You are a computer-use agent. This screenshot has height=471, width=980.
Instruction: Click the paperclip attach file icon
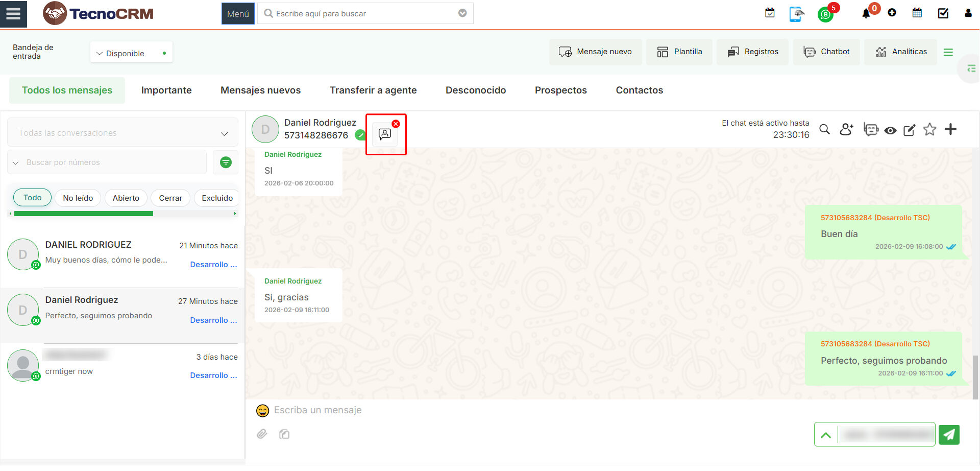click(x=262, y=434)
